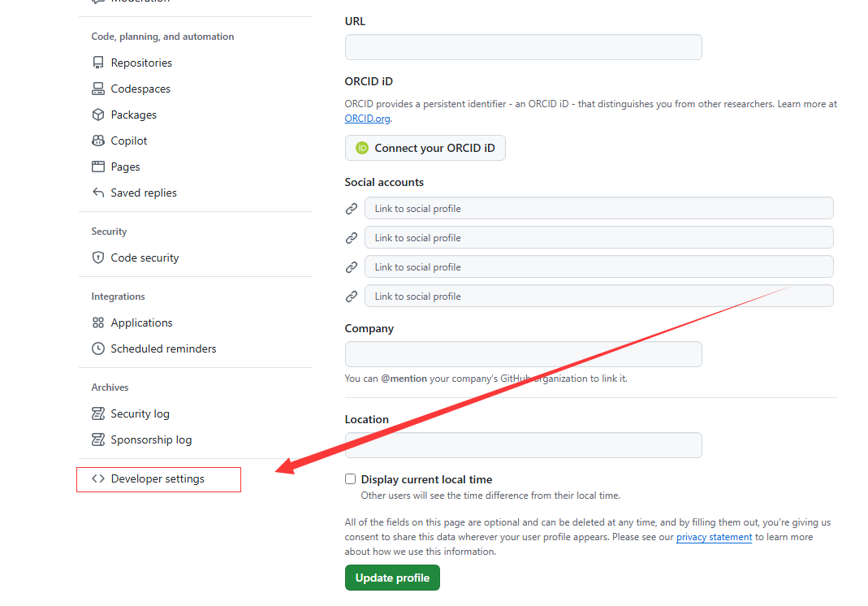This screenshot has height=606, width=868.
Task: Open Codespaces settings
Action: [x=140, y=88]
